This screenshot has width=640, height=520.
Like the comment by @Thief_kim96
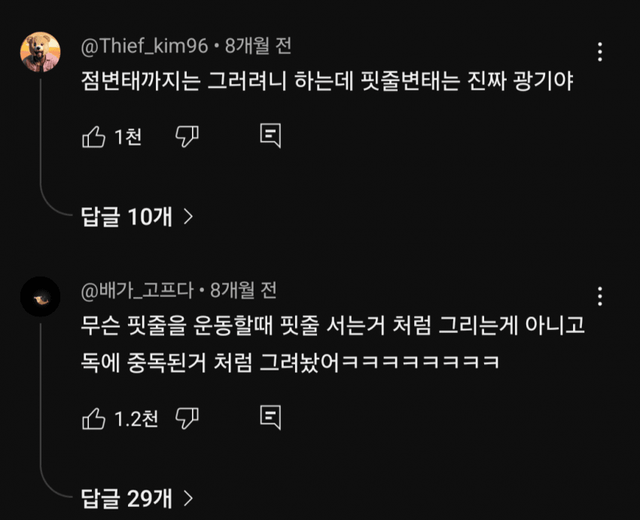93,137
